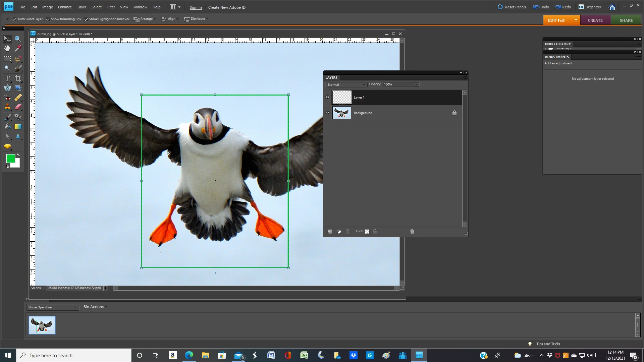Select the Magic Wand tool
The image size is (644, 362).
pos(7,68)
